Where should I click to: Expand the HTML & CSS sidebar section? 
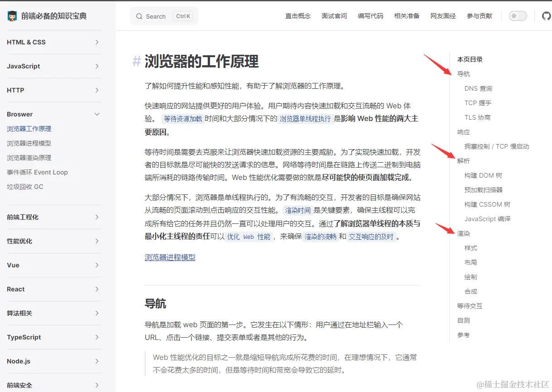click(x=54, y=42)
